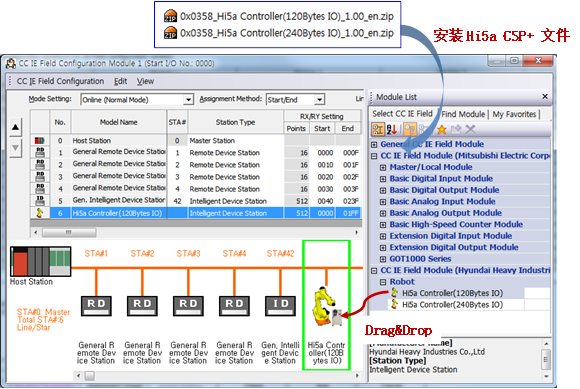Expand the GOT1000 Series node
Viewport: 580px width, 389px height.
[x=383, y=259]
